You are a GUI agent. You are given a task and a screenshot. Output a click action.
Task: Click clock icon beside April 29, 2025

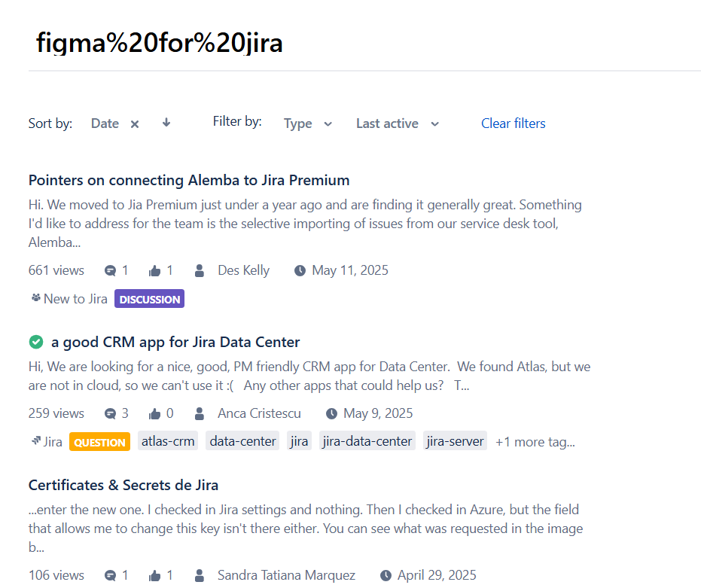click(386, 575)
